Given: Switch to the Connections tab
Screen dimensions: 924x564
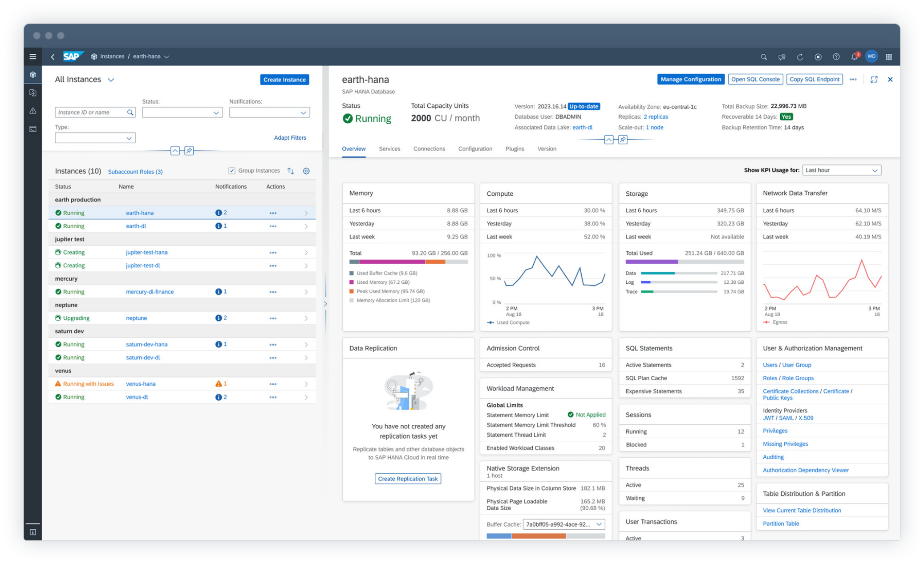Looking at the screenshot, I should click(x=429, y=149).
